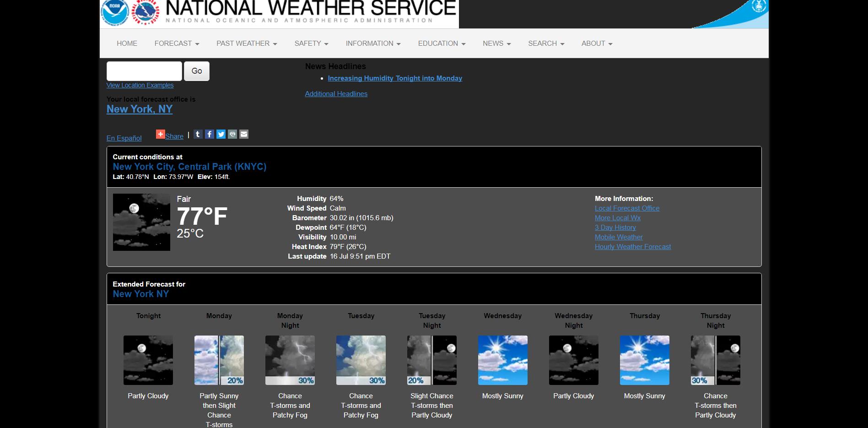Click the location search input field
This screenshot has height=428, width=868.
[144, 71]
